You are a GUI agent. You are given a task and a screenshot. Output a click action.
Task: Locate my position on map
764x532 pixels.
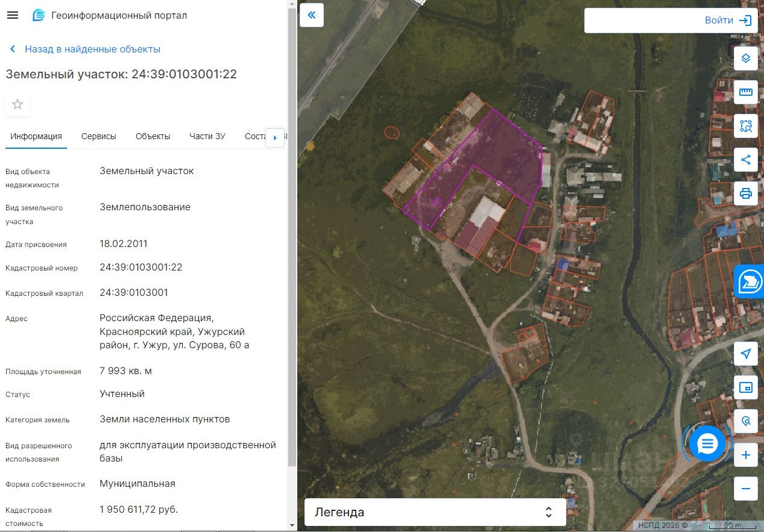tap(746, 354)
